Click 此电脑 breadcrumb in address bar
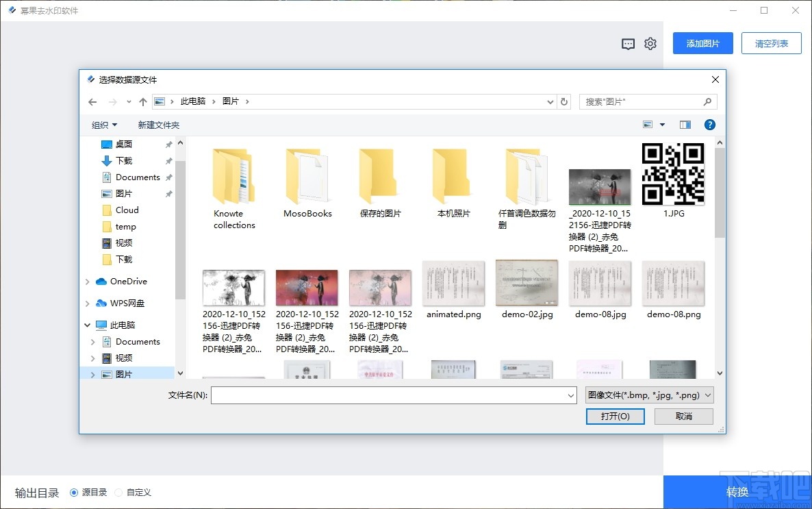 click(x=192, y=101)
